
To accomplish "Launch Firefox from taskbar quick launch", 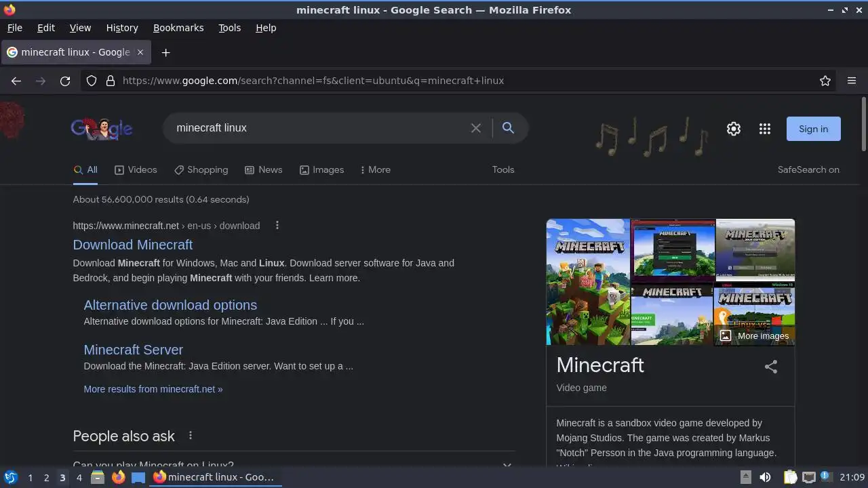I will click(x=118, y=477).
